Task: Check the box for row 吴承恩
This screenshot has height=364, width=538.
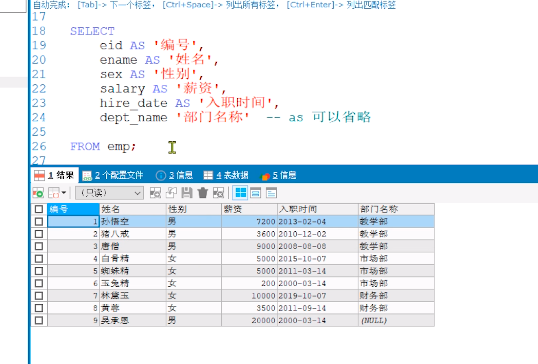Action: click(39, 320)
